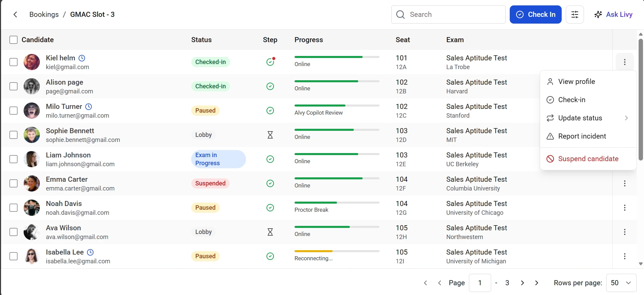Go to the next page arrow

[522, 283]
